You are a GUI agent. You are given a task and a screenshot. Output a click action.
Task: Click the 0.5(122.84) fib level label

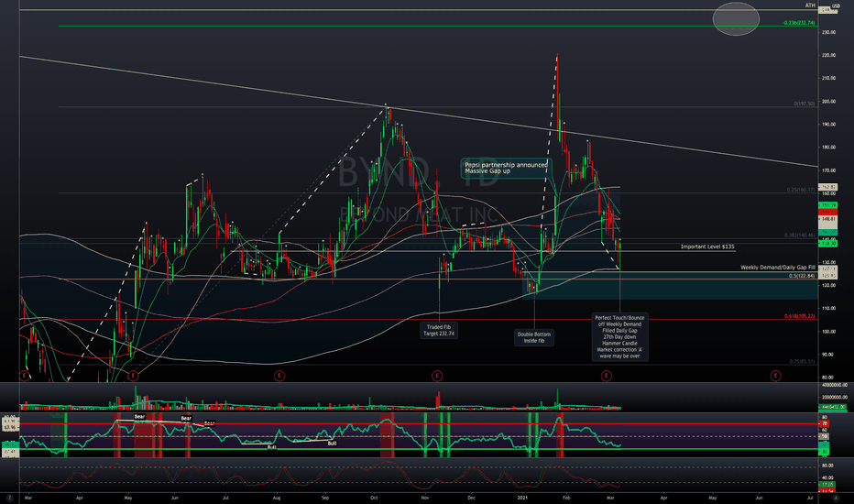click(802, 276)
